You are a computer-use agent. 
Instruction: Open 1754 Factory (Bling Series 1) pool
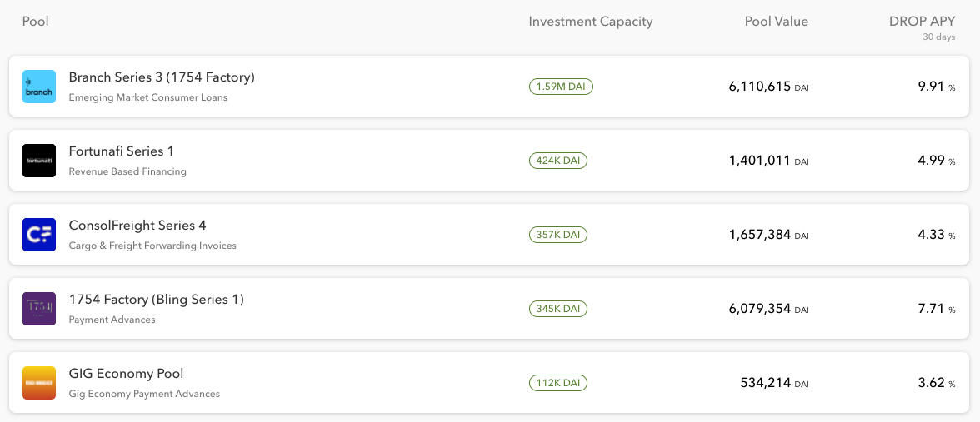pyautogui.click(x=157, y=300)
